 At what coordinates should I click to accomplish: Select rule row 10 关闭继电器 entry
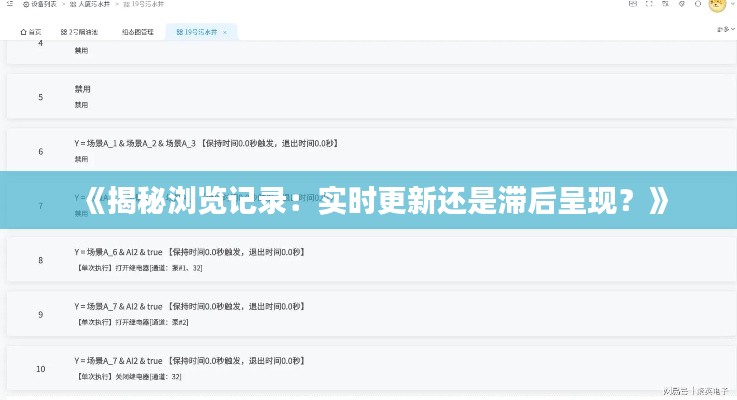tap(130, 377)
